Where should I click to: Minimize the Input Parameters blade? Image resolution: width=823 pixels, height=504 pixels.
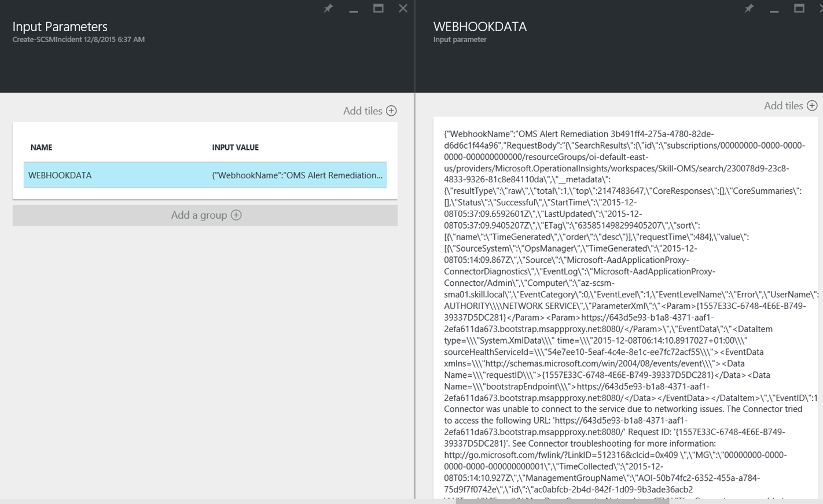tap(353, 9)
